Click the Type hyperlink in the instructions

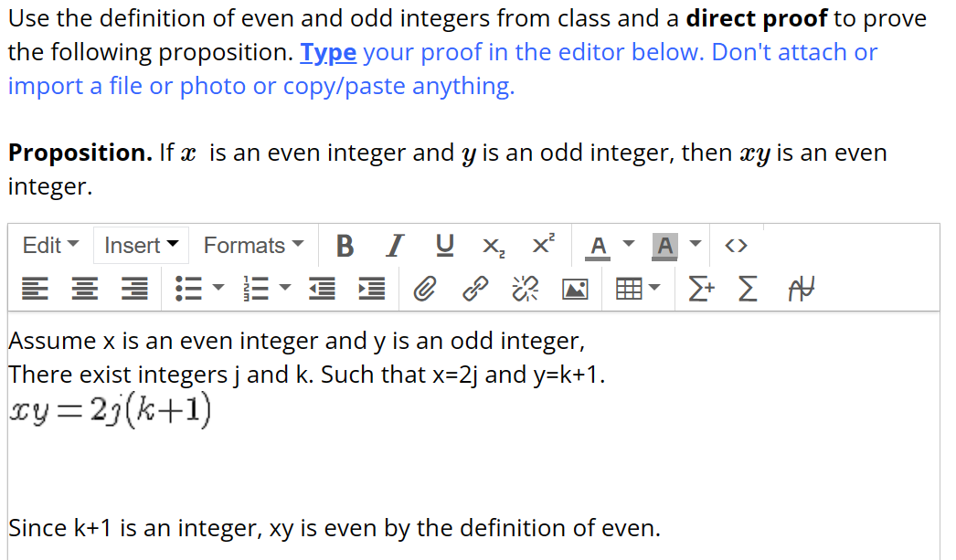(x=328, y=52)
